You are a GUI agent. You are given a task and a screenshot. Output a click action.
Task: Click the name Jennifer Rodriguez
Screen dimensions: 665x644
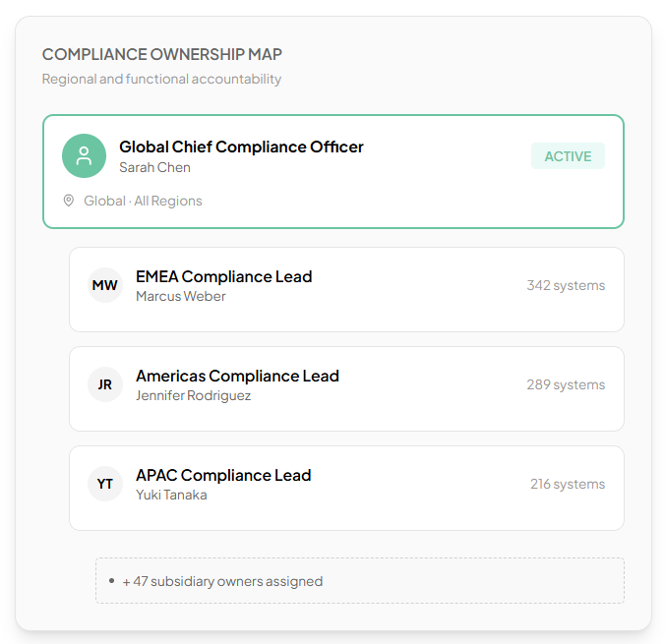(193, 395)
